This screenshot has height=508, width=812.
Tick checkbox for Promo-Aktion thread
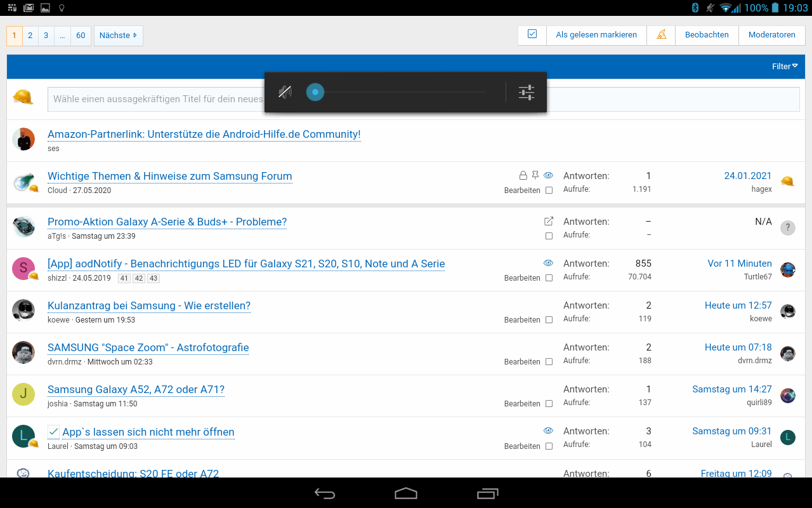click(549, 236)
